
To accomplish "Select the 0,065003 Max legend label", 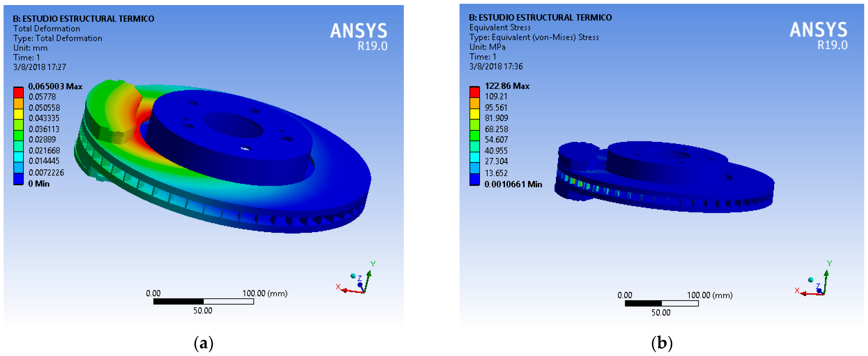I will click(55, 86).
